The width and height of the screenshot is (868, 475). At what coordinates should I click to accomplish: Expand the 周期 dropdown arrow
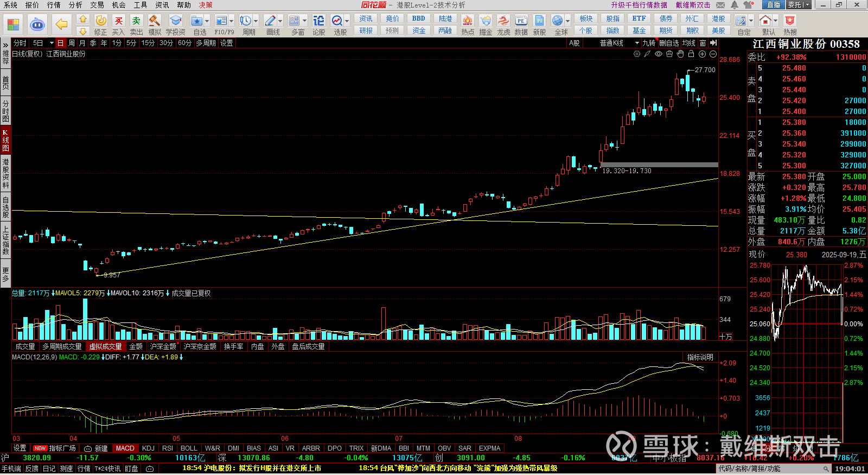256,21
